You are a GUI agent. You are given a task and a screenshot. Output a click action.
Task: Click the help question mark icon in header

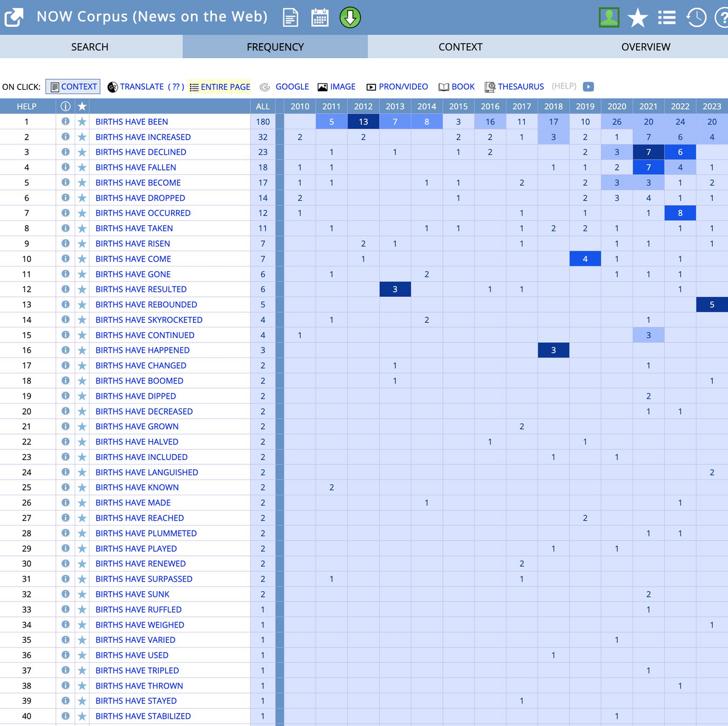(722, 18)
